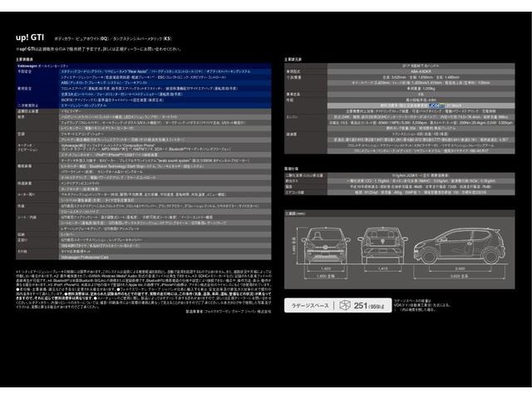Viewport: 532px width, 399px height.
Task: Click the "3,625 全長" dimension label
Action: point(460,276)
